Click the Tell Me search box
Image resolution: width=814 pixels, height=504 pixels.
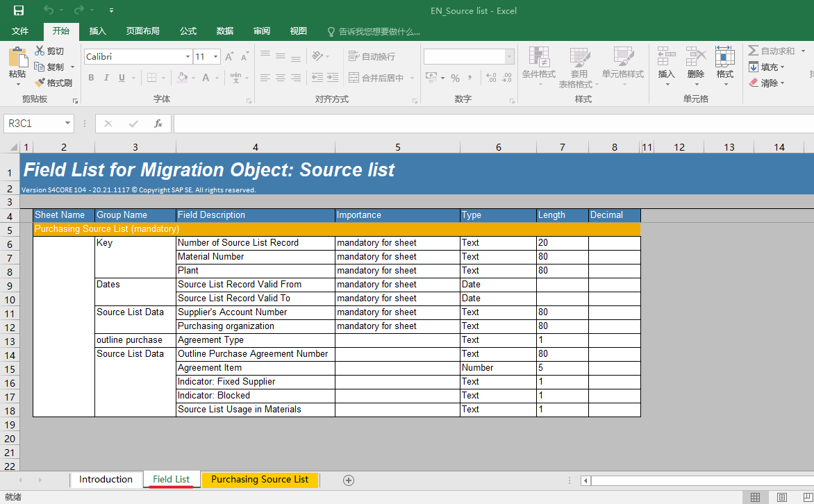374,32
